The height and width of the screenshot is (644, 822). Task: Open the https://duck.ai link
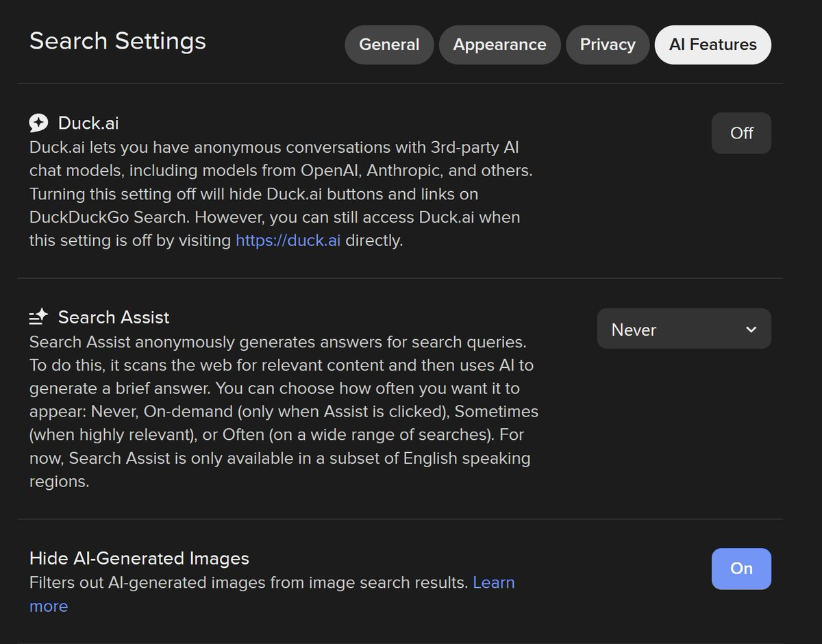(288, 241)
